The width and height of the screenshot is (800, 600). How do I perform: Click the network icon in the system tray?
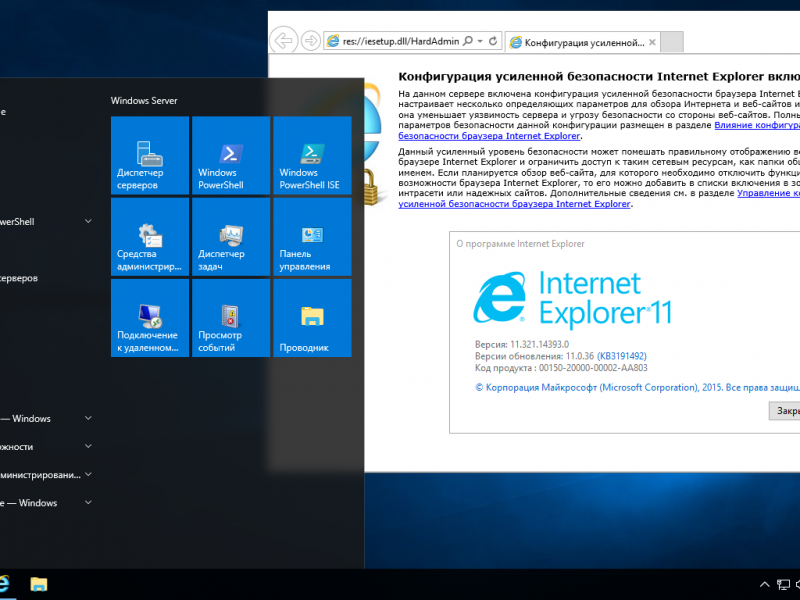pyautogui.click(x=783, y=585)
